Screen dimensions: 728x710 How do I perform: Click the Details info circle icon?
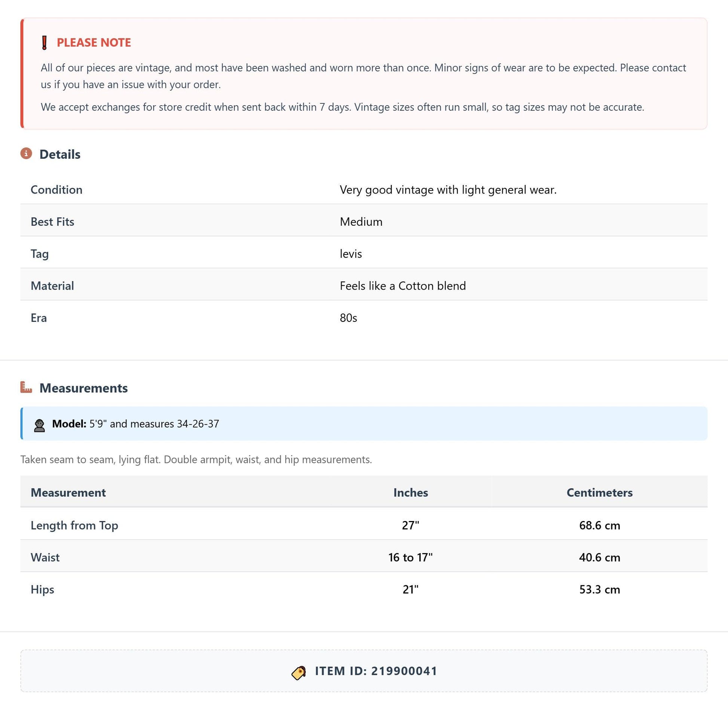click(x=26, y=153)
